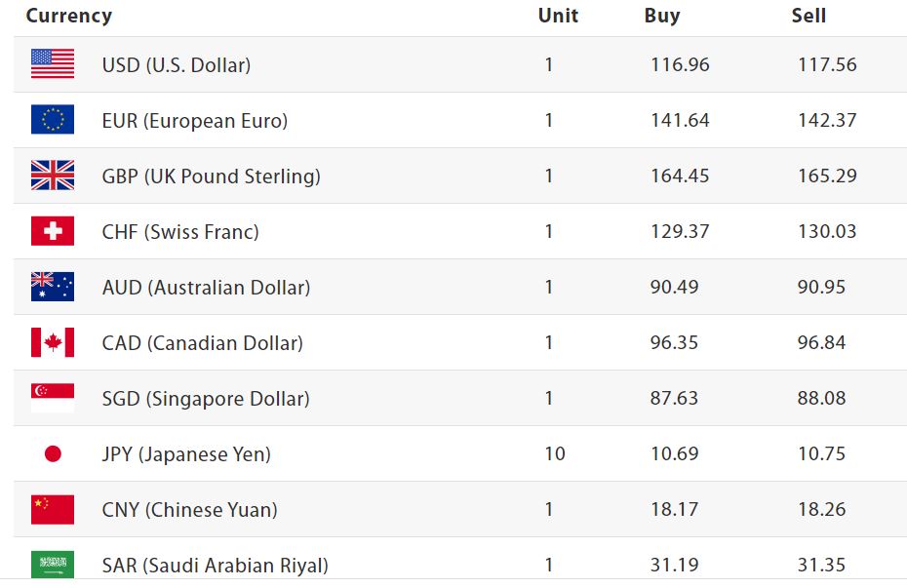907x588 pixels.
Task: Select the Canadian maple leaf flag
Action: pos(53,342)
